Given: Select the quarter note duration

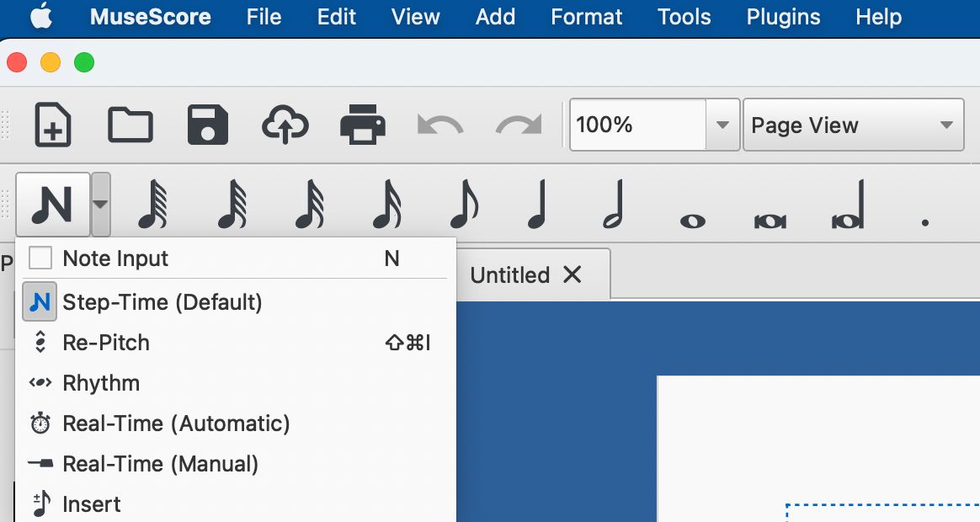Looking at the screenshot, I should [x=538, y=204].
